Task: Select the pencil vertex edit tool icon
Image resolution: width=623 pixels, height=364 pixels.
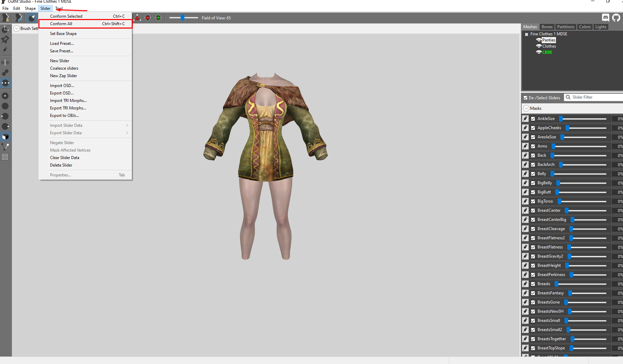Action: [x=5, y=50]
